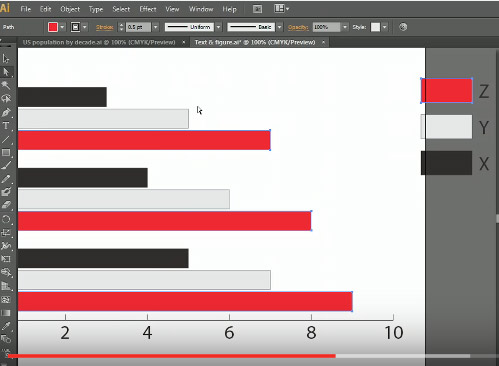
Task: Select the Type tool
Action: (x=6, y=126)
